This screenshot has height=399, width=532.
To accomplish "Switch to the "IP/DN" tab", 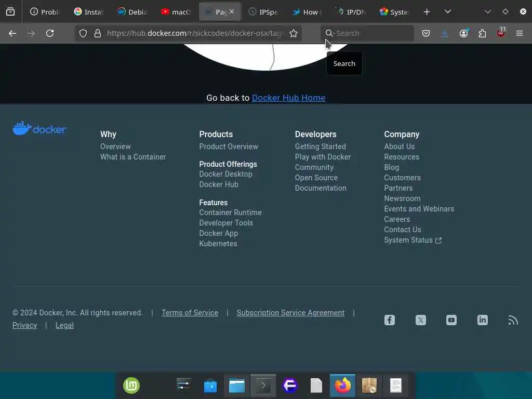I will (351, 12).
